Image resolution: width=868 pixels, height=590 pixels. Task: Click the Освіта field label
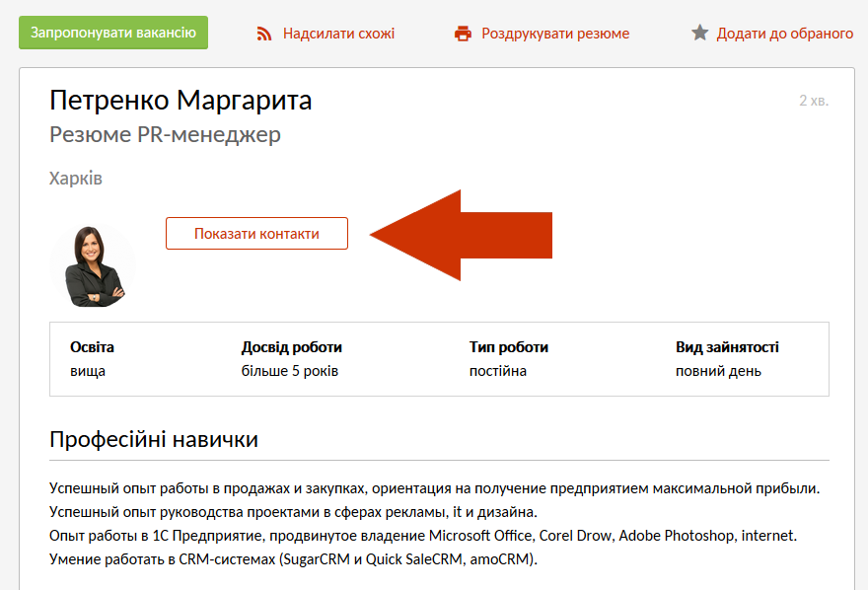(92, 347)
